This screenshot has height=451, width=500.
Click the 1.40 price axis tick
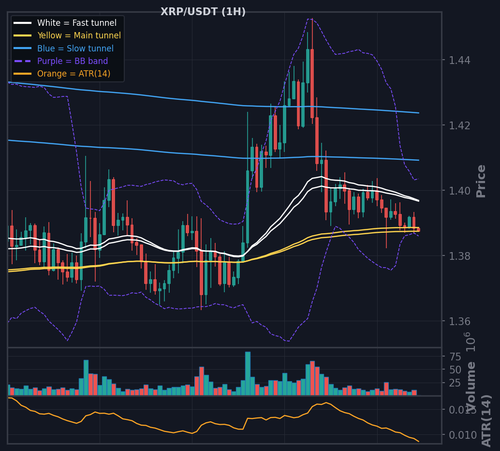(460, 191)
